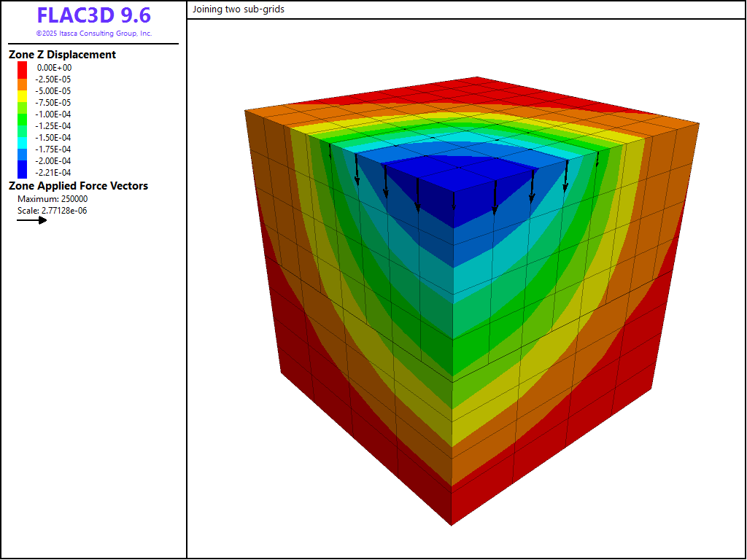Click the -2.00E-04 legend value label

(55, 160)
